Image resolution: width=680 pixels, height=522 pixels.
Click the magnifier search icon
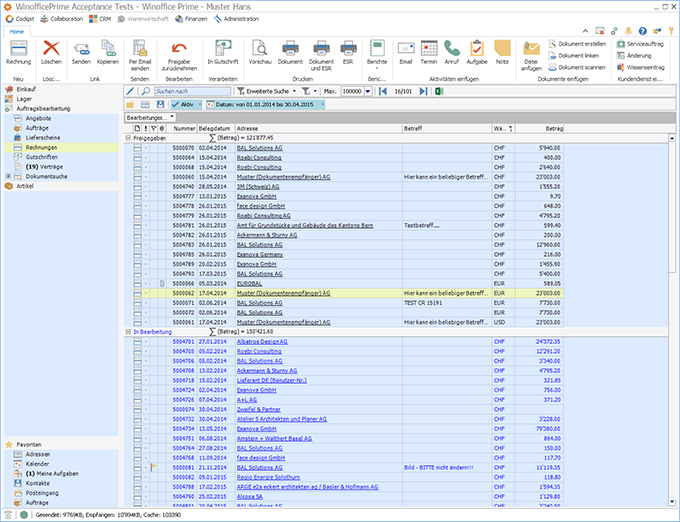pos(146,91)
